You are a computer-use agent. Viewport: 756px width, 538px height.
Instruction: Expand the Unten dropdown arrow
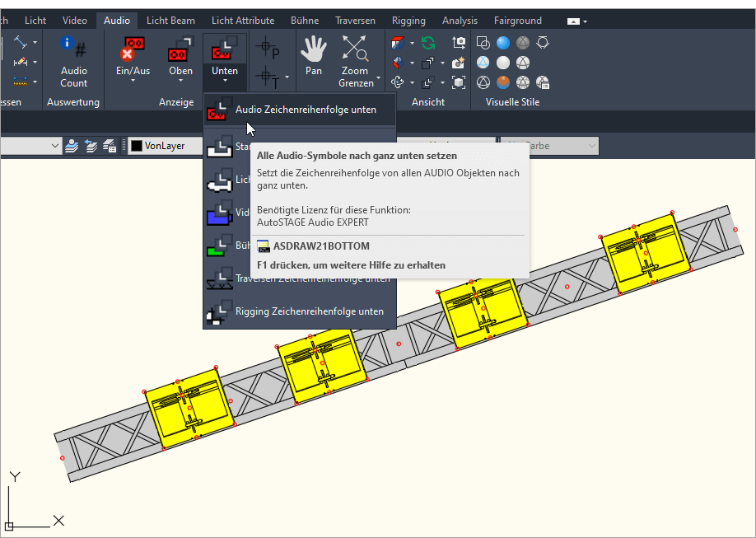pyautogui.click(x=224, y=83)
